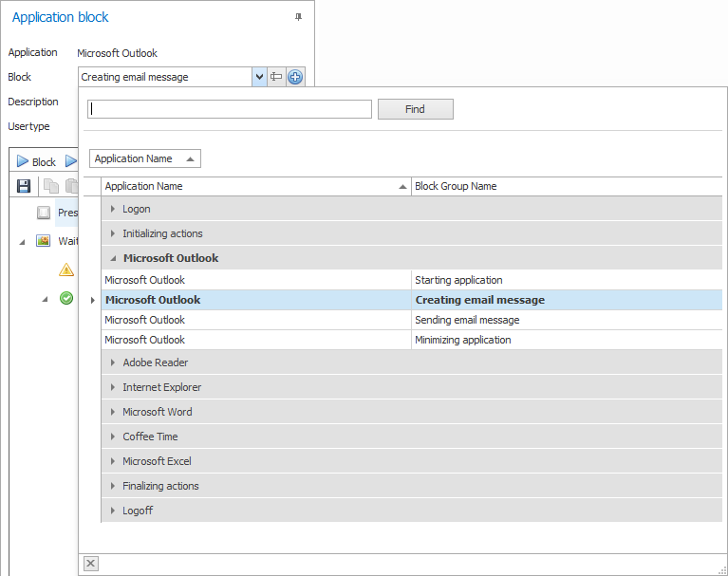Viewport: 728px width, 576px height.
Task: Click the blue play Block button
Action: tap(36, 161)
